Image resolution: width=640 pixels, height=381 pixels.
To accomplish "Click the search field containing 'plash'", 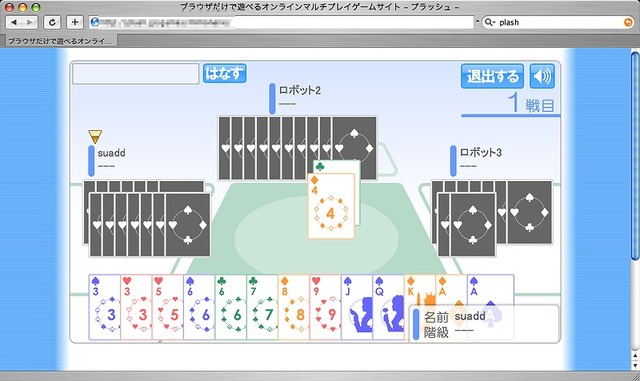I will (558, 22).
